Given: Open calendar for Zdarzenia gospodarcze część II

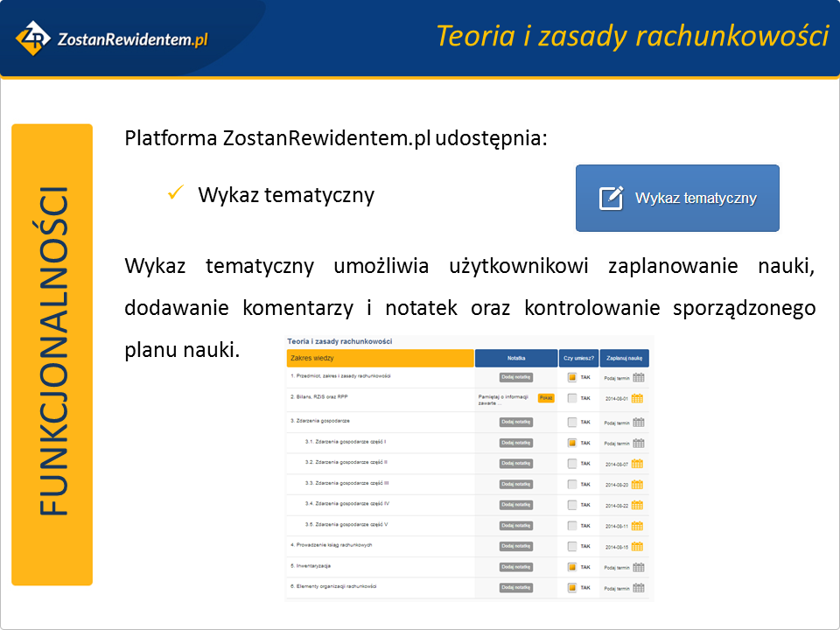Looking at the screenshot, I should [638, 464].
